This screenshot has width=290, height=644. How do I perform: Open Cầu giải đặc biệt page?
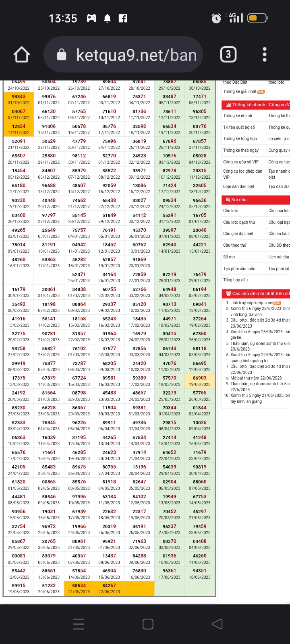pyautogui.click(x=238, y=233)
